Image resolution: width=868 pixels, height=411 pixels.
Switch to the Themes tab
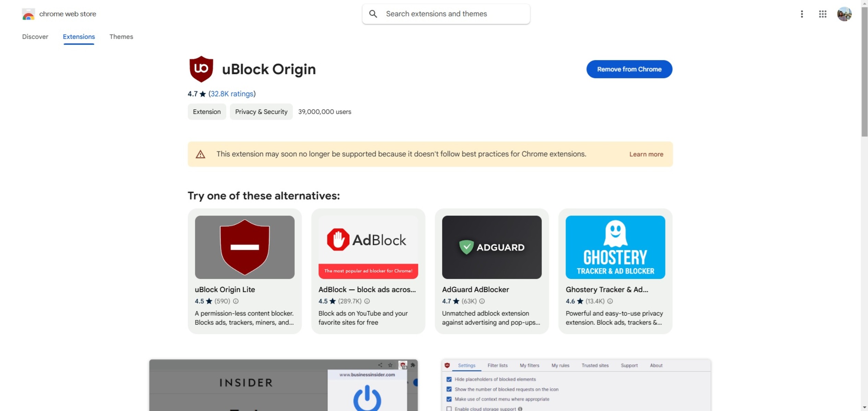(121, 37)
